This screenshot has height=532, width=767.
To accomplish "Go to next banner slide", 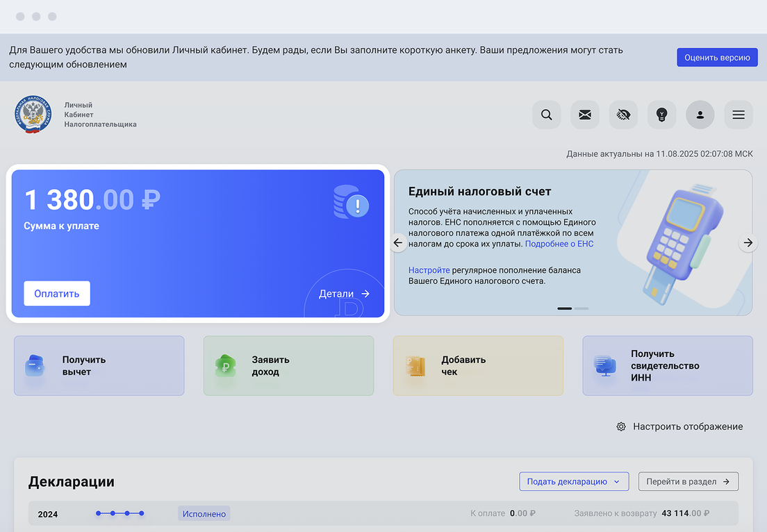I will coord(748,242).
